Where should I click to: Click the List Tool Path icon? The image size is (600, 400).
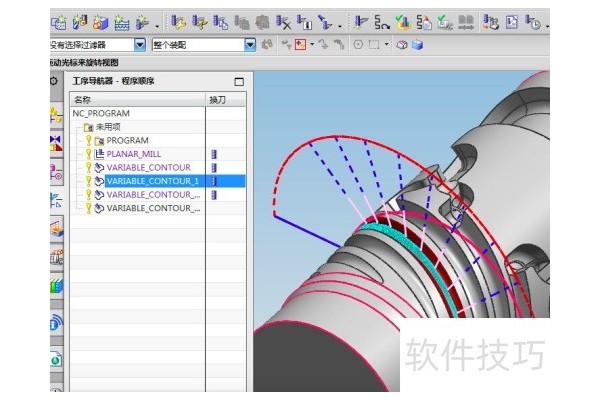pyautogui.click(x=424, y=23)
